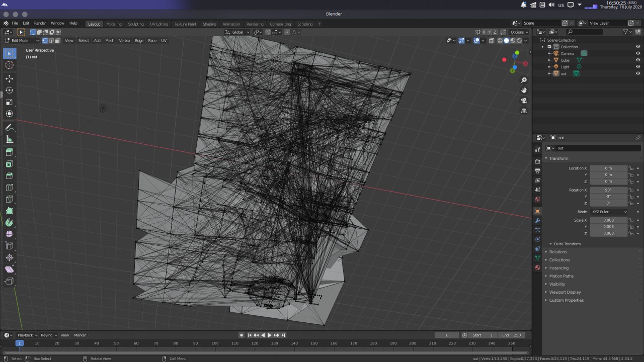Screen dimensions: 644x362
Task: Select the Loop Cut tool
Action: tap(10, 188)
